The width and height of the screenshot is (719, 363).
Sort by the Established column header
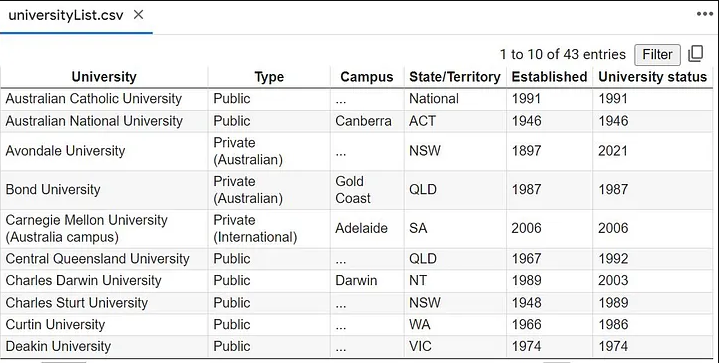click(x=549, y=77)
